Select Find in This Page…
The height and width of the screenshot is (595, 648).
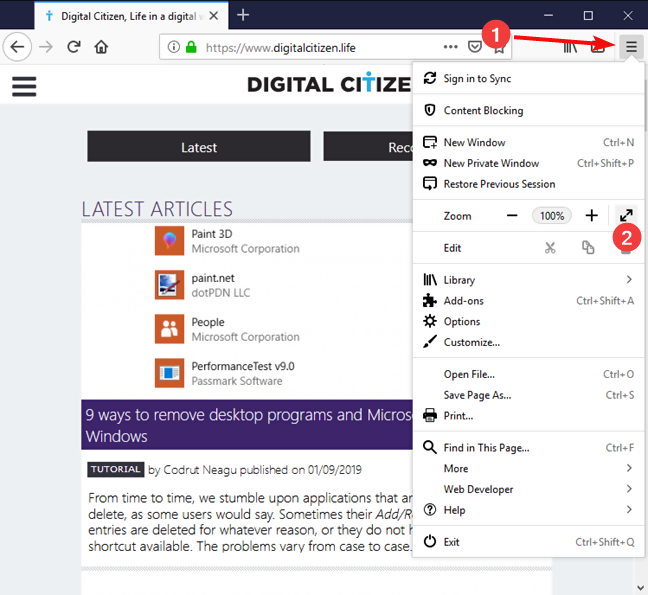529,448
